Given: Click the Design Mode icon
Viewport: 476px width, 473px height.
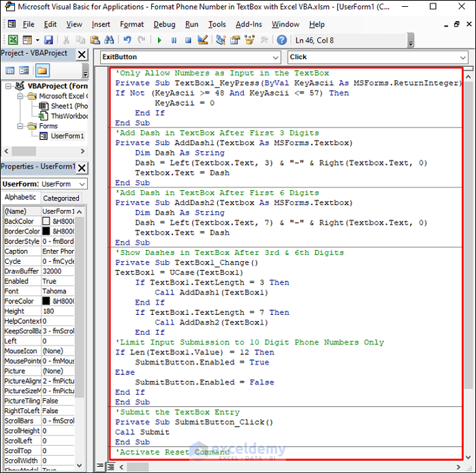Looking at the screenshot, I should click(202, 40).
